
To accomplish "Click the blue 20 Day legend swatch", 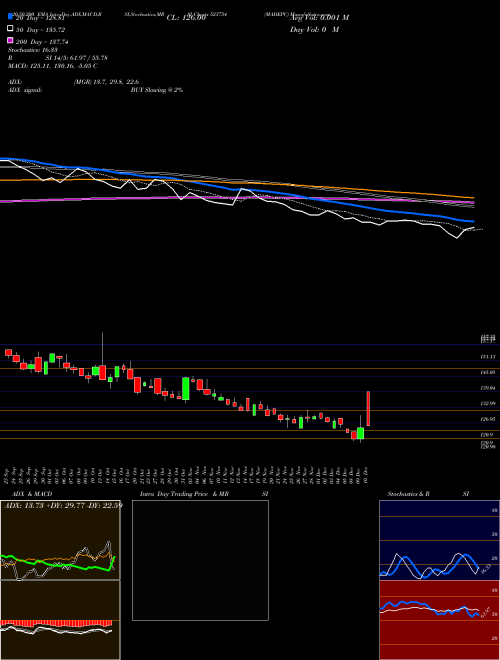I will 11,16.
